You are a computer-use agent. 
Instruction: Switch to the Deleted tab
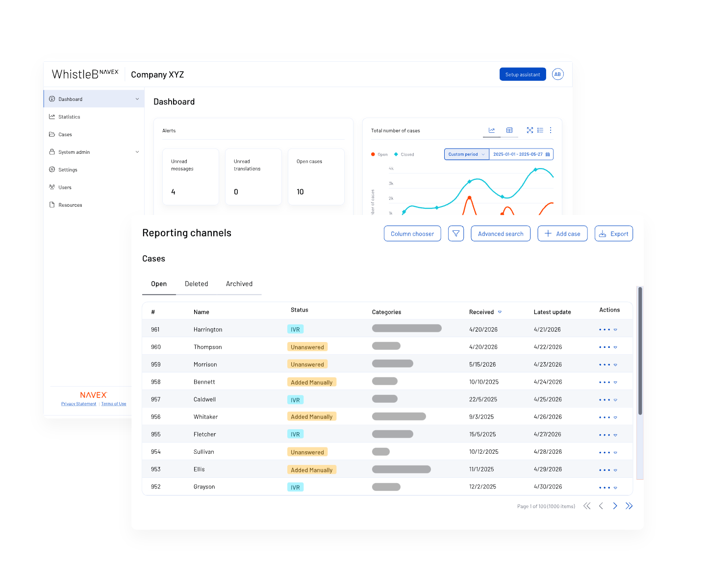click(197, 284)
